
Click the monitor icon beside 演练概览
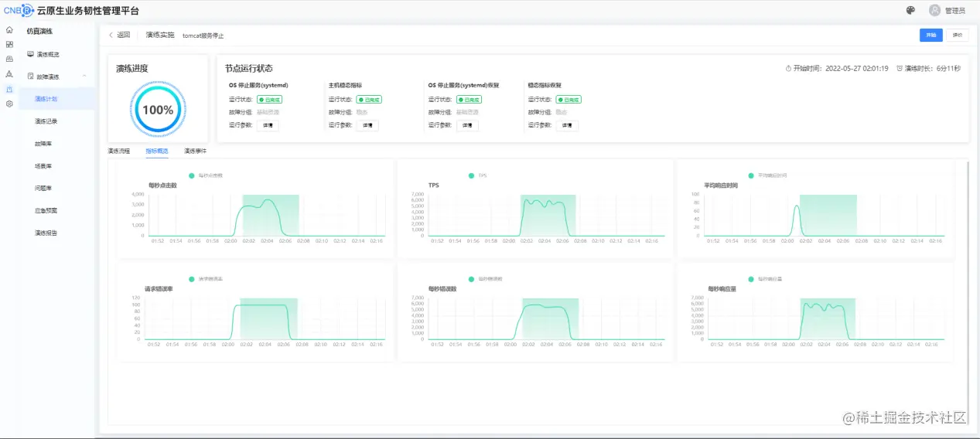30,54
